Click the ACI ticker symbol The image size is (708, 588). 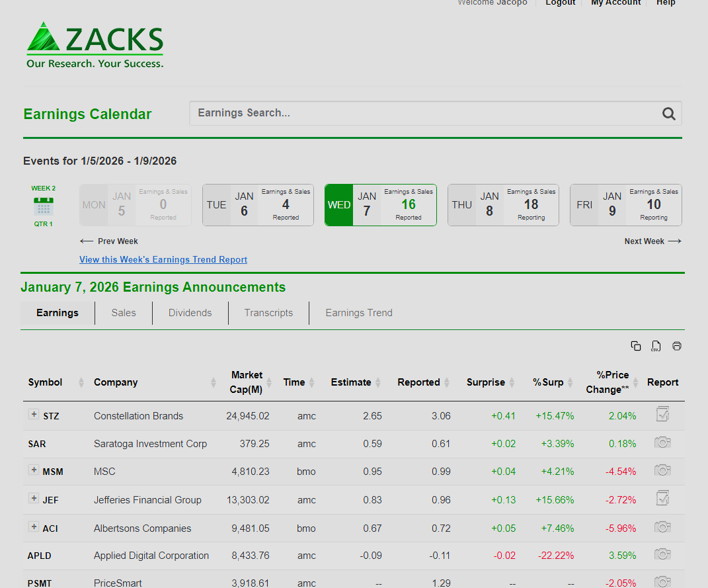(50, 528)
